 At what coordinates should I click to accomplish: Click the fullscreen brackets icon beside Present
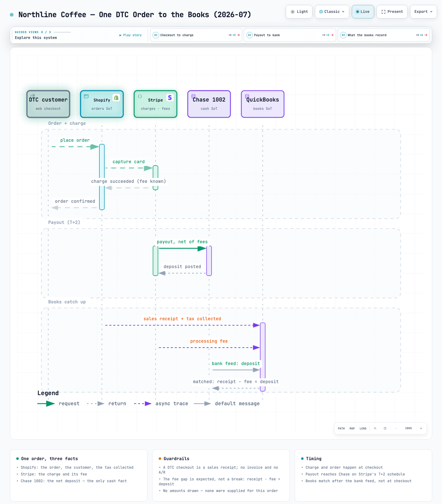click(383, 12)
